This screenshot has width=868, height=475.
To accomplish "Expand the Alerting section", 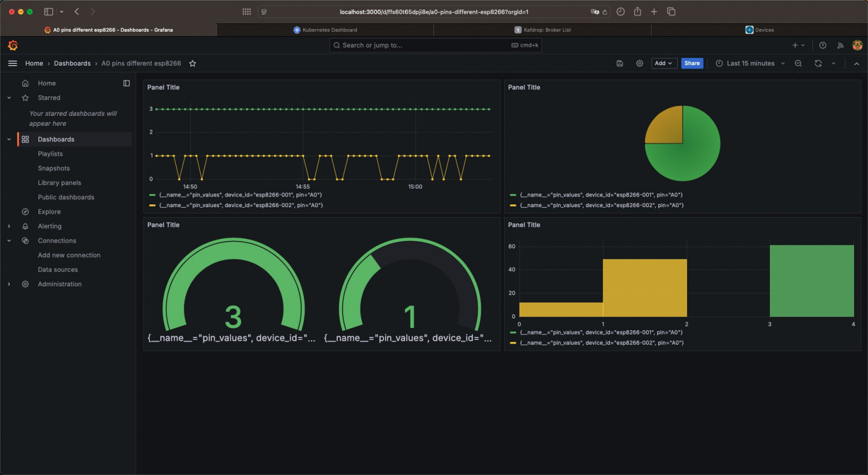I will (9, 226).
